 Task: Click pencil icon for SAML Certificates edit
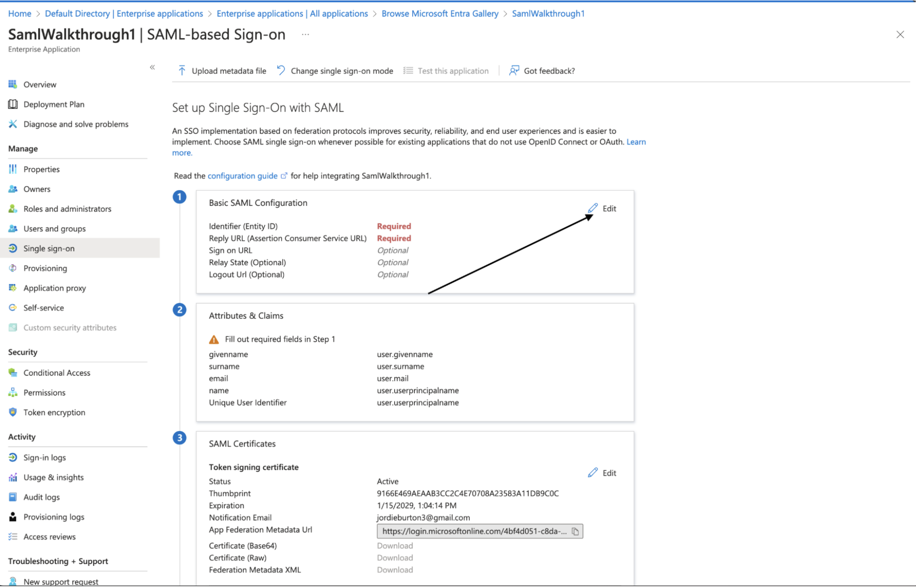tap(593, 473)
